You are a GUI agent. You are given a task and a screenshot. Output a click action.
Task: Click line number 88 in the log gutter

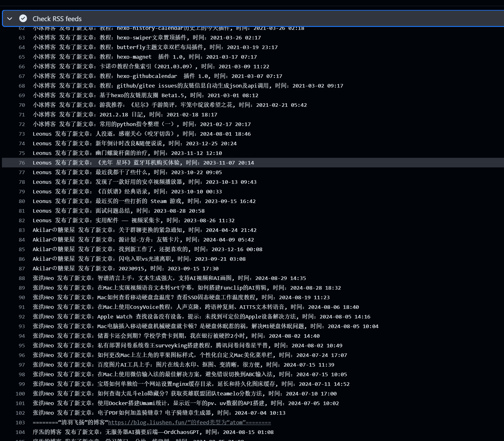pyautogui.click(x=22, y=278)
